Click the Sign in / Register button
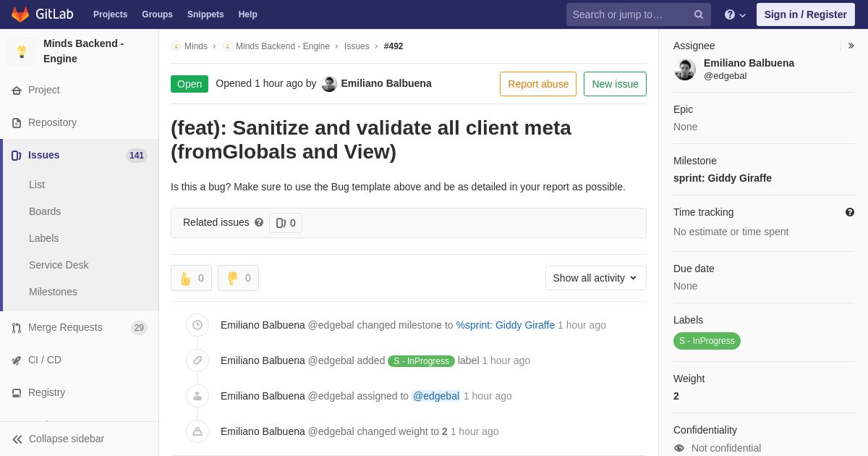 [806, 14]
